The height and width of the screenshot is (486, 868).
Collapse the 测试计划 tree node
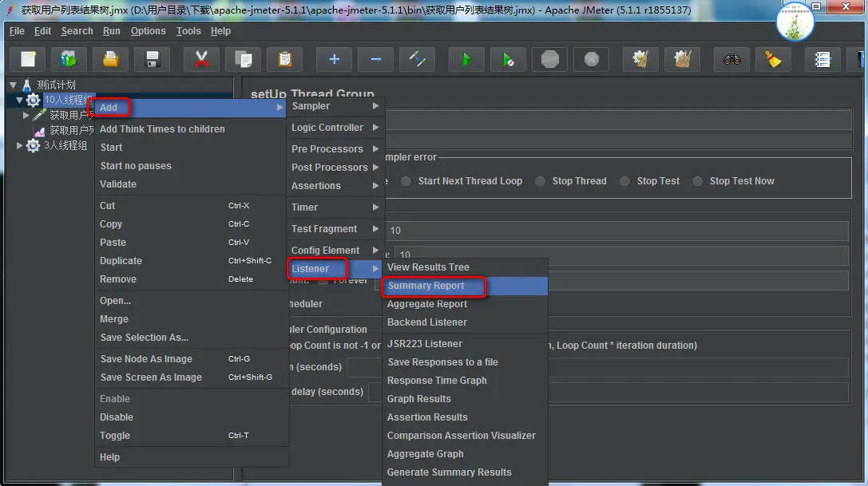pos(13,85)
